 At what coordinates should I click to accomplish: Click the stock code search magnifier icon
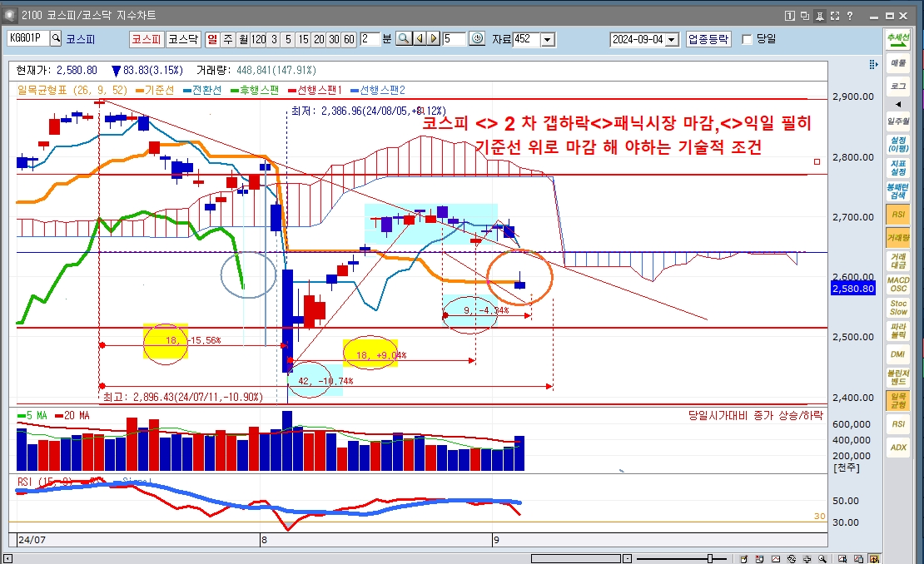(x=57, y=38)
